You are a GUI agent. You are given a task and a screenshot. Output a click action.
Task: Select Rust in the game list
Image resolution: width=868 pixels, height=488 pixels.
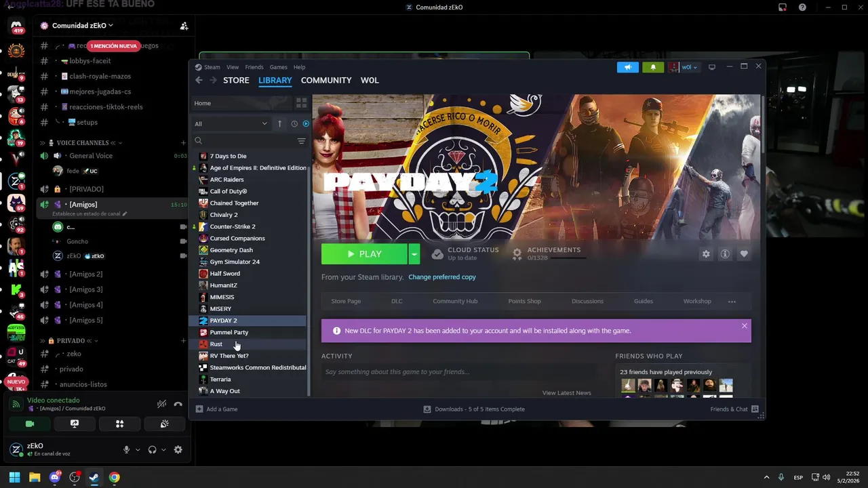point(249,344)
